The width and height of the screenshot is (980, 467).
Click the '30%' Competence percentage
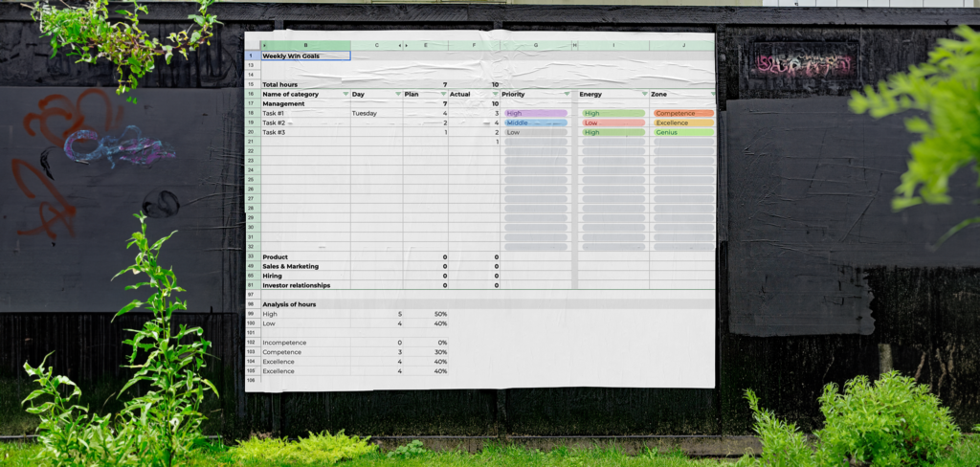tap(440, 352)
